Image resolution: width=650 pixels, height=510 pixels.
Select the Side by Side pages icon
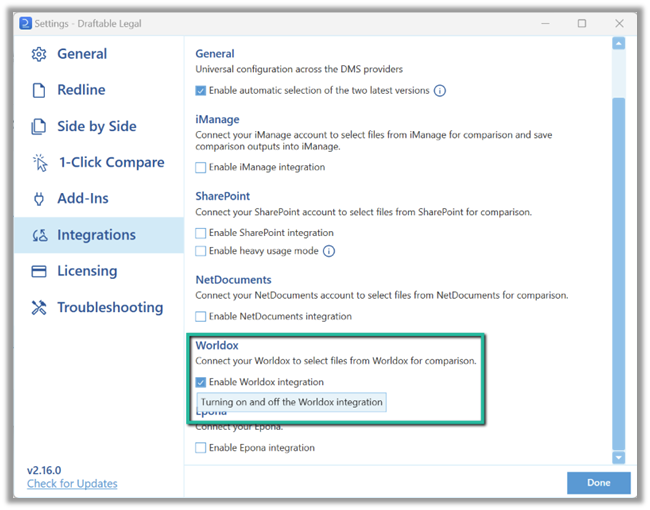coord(39,126)
